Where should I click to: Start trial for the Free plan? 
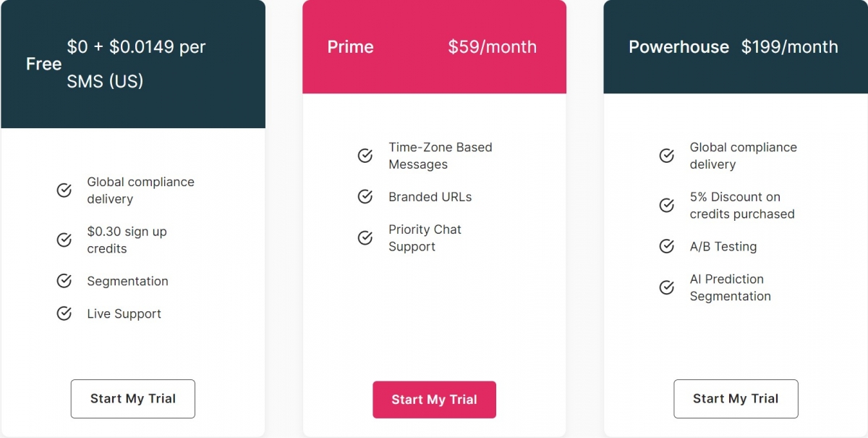pos(133,399)
